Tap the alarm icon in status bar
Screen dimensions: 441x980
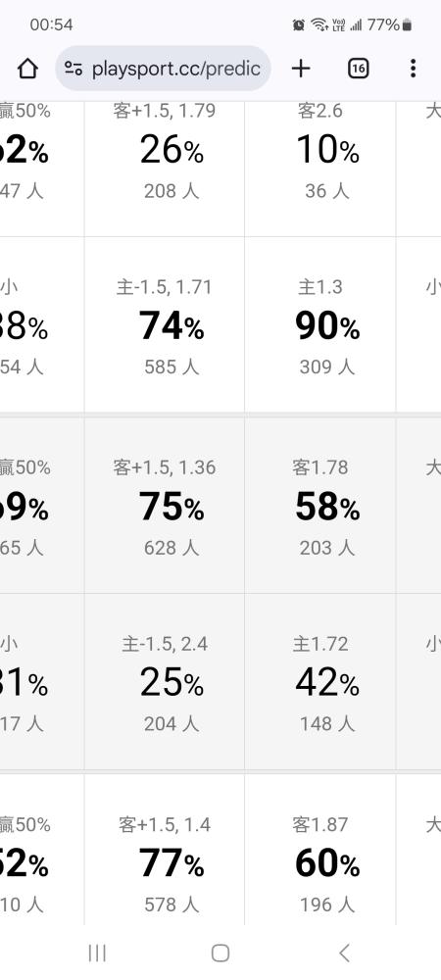coord(299,25)
